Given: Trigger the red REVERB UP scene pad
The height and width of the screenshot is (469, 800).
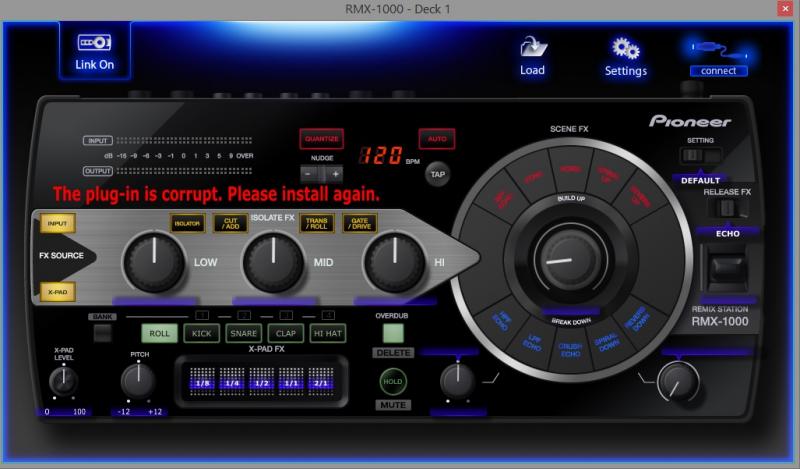Looking at the screenshot, I should click(639, 195).
